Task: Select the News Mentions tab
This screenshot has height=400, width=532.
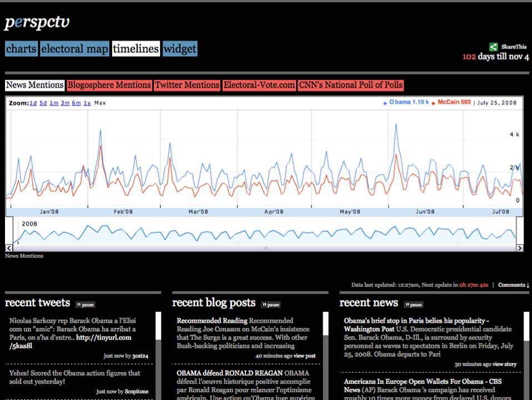Action: point(34,85)
